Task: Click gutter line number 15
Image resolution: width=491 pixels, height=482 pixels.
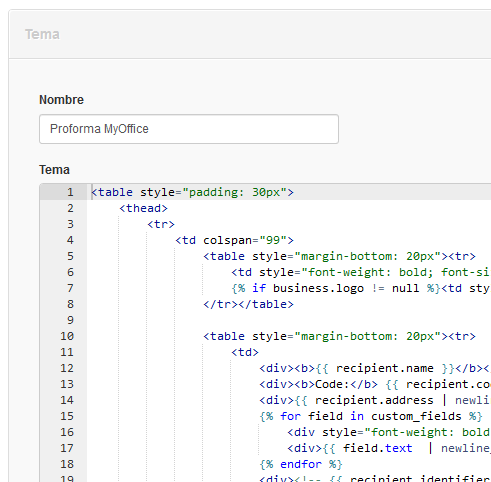Action: pyautogui.click(x=67, y=416)
